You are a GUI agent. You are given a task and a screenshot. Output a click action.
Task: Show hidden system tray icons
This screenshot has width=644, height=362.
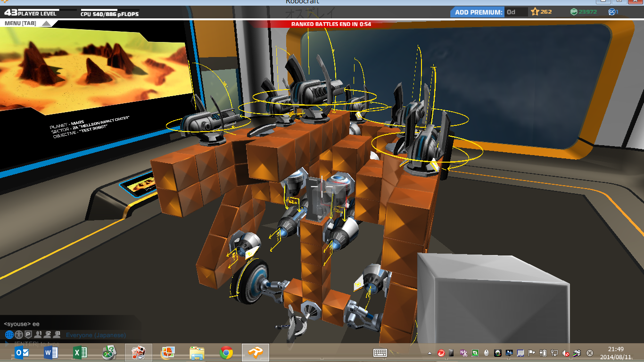click(x=429, y=353)
